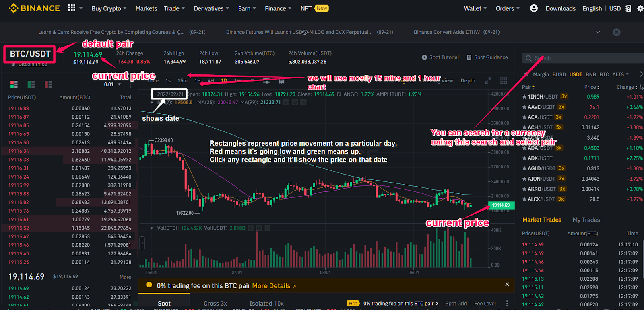644x310 pixels.
Task: Open MA indicator settings gear
Action: click(x=295, y=103)
